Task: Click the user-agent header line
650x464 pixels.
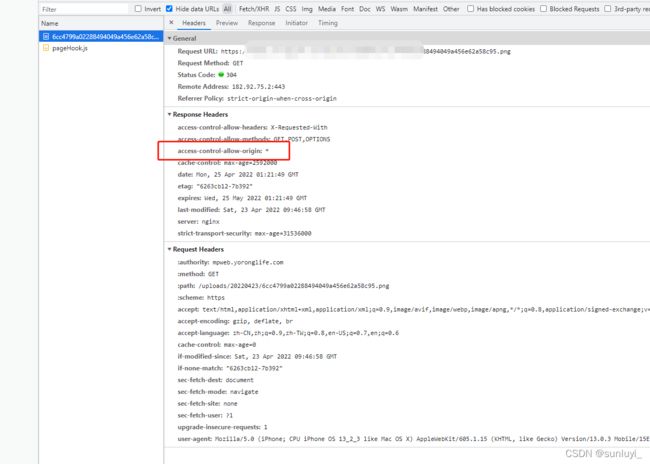Action: pos(413,439)
